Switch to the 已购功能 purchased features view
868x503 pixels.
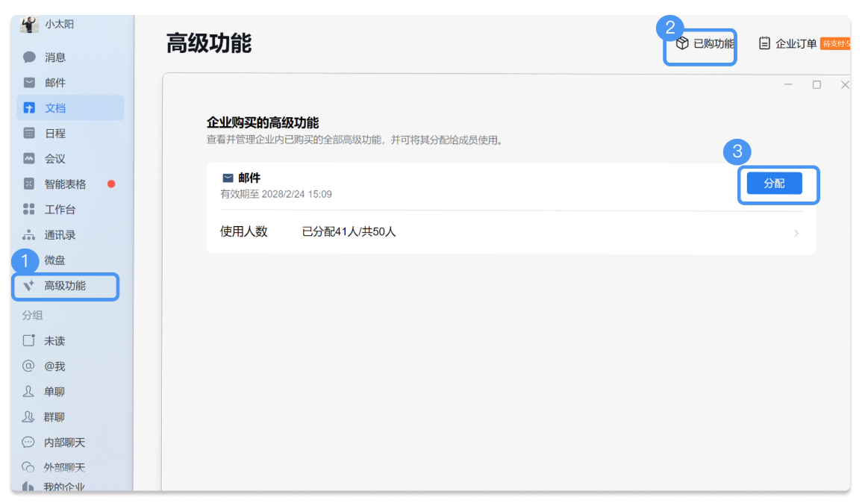699,43
